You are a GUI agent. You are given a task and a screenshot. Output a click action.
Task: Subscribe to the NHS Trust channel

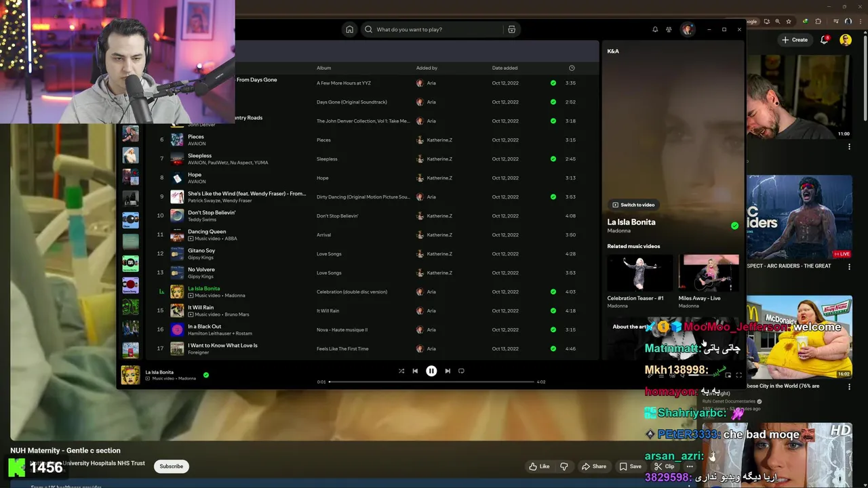[172, 466]
